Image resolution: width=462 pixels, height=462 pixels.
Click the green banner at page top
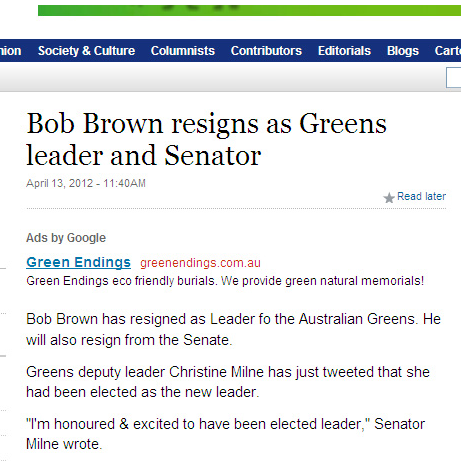pyautogui.click(x=249, y=10)
